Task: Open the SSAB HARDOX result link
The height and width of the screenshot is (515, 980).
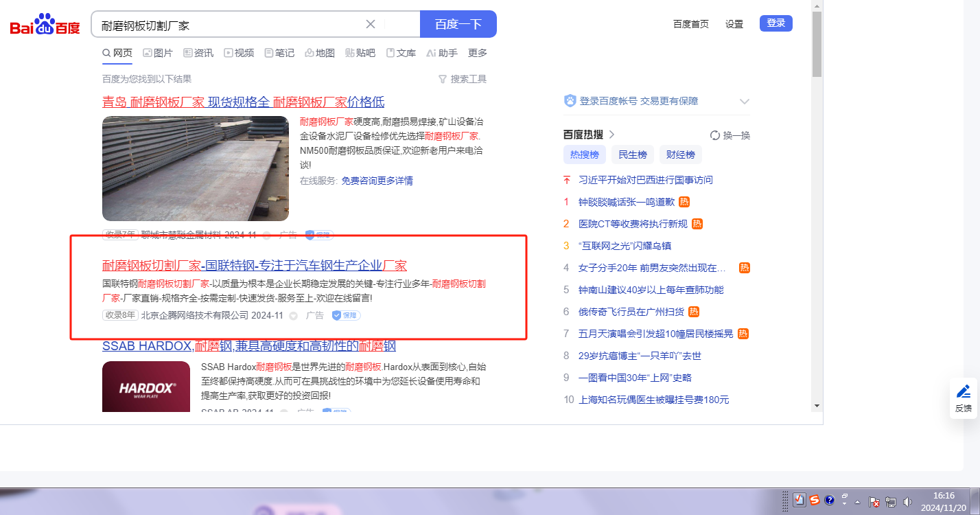Action: pyautogui.click(x=248, y=346)
